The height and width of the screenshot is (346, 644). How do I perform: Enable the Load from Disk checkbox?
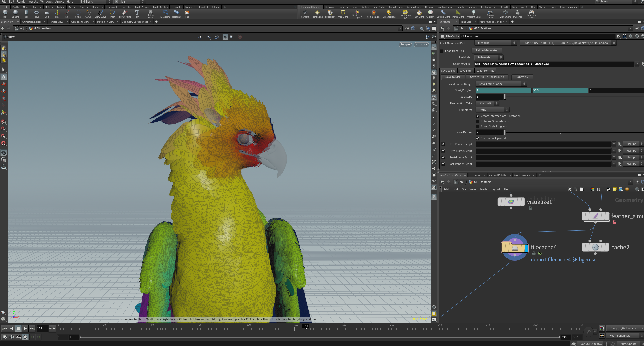click(442, 51)
